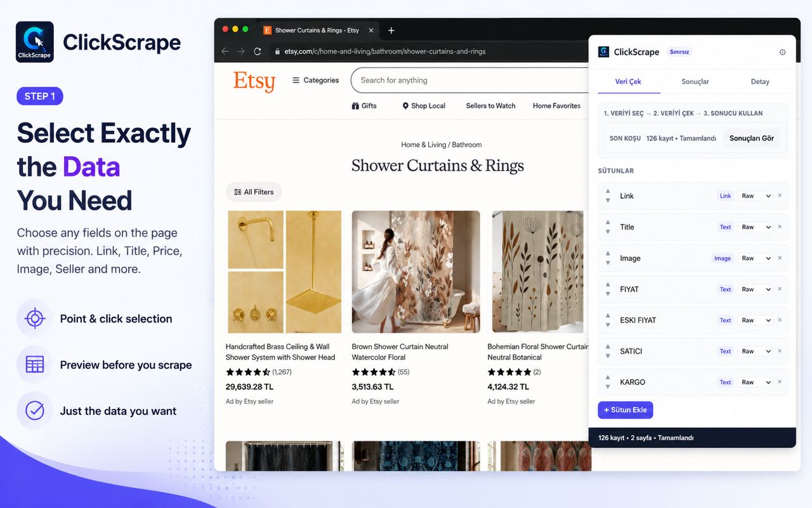Close the Shower Curtains Etsy tab

click(371, 30)
